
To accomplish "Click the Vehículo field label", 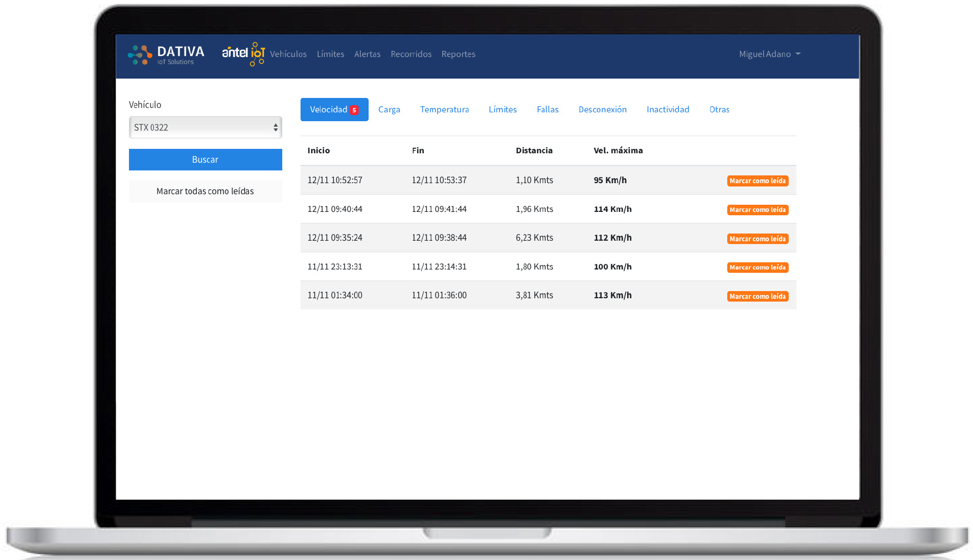I will pyautogui.click(x=145, y=105).
